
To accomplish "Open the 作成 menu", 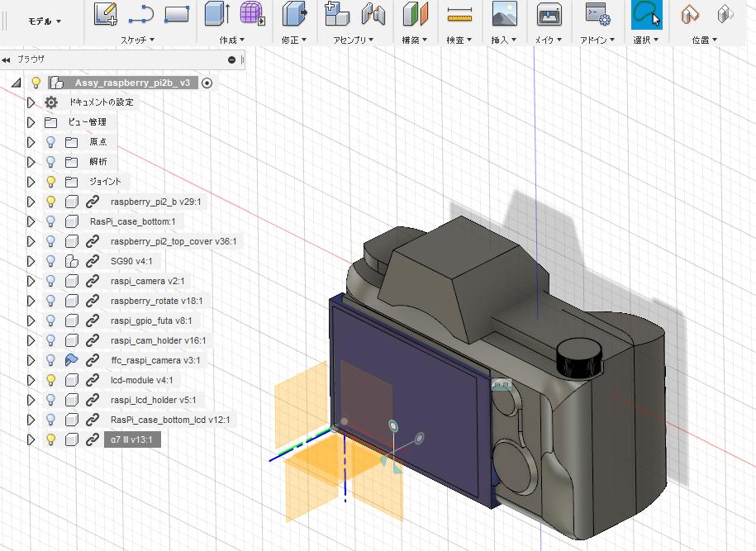I will tap(232, 40).
